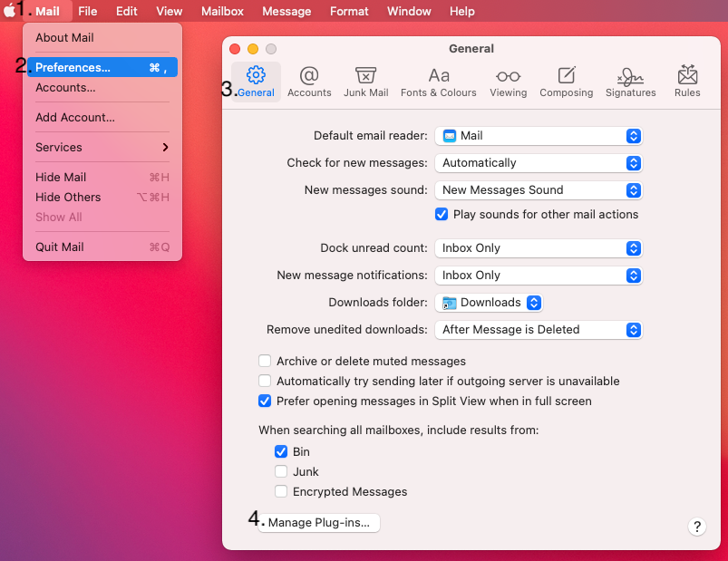728x561 pixels.
Task: Open the Message menu
Action: (x=286, y=11)
